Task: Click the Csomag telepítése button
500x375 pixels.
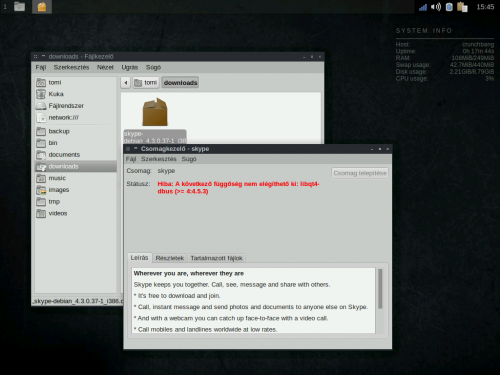Action: 360,173
